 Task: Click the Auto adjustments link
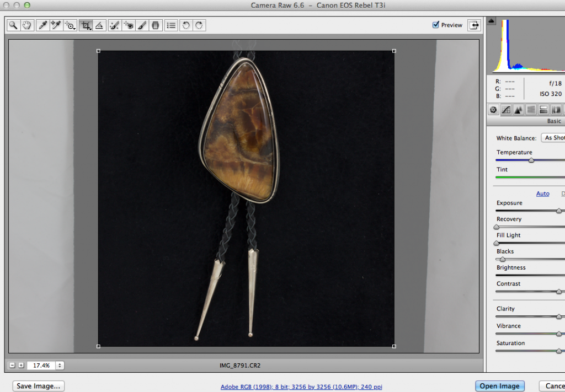(x=542, y=194)
